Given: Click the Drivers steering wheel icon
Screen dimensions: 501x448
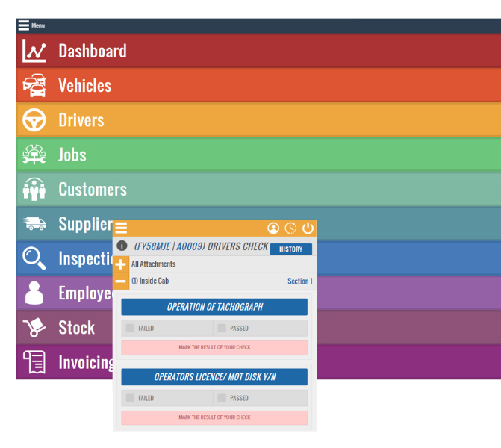Looking at the screenshot, I should [34, 120].
